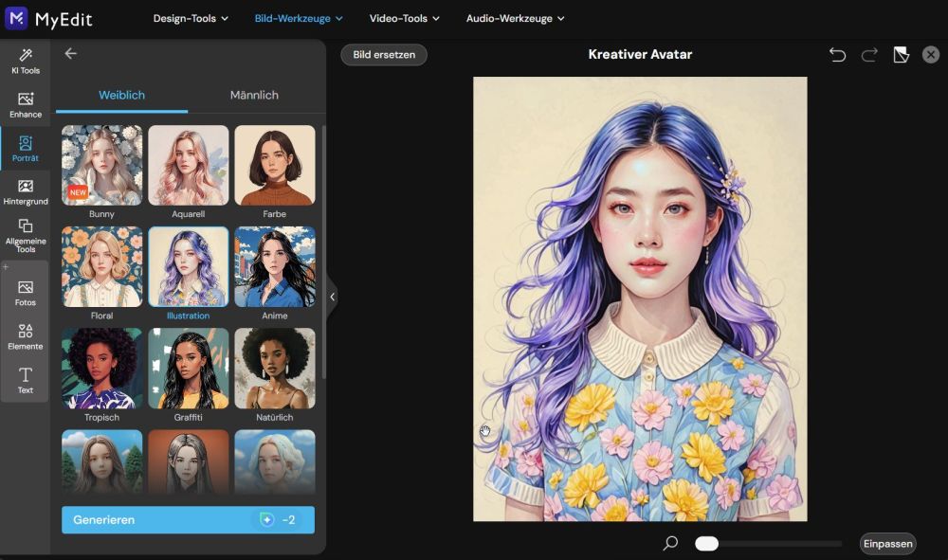Adjust the zoom slider at the bottom
The width and height of the screenshot is (948, 560).
705,543
